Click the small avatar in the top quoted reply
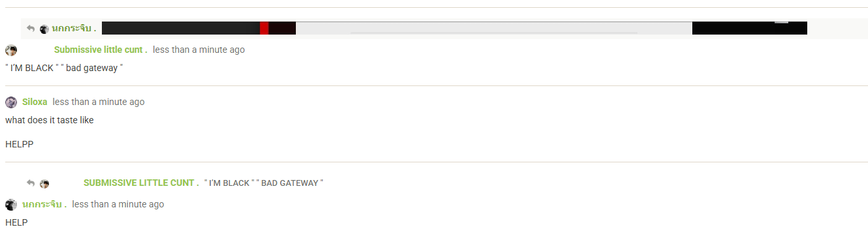Image resolution: width=868 pixels, height=240 pixels. coord(44,29)
